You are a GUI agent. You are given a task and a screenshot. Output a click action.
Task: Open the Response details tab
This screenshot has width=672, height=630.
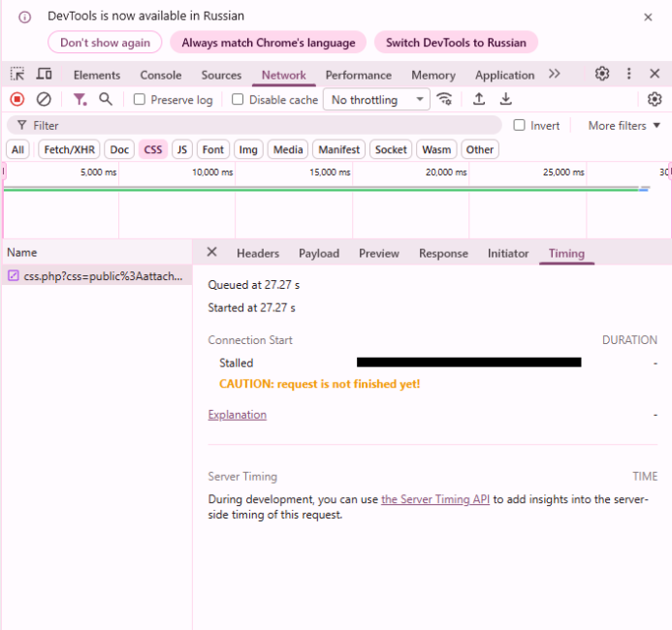tap(443, 253)
